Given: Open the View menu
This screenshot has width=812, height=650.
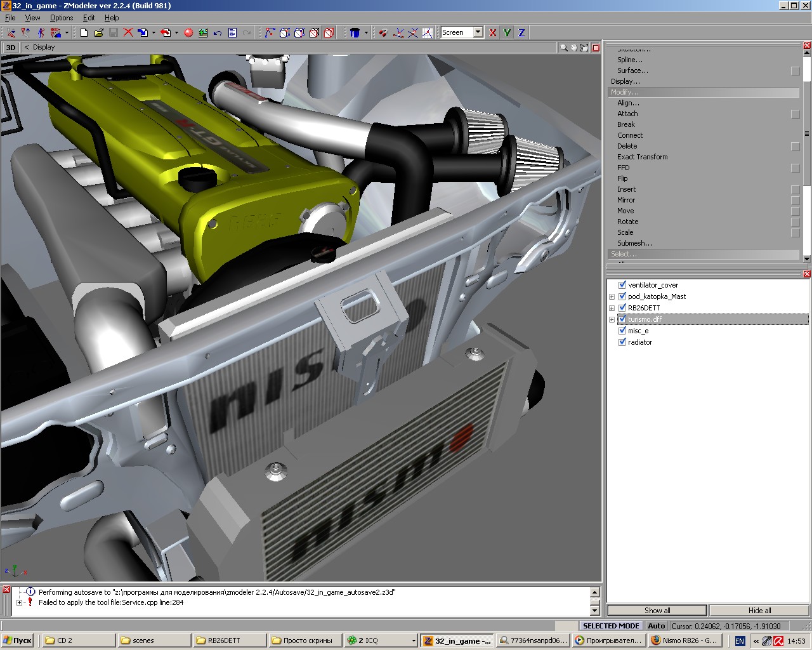Looking at the screenshot, I should click(32, 18).
